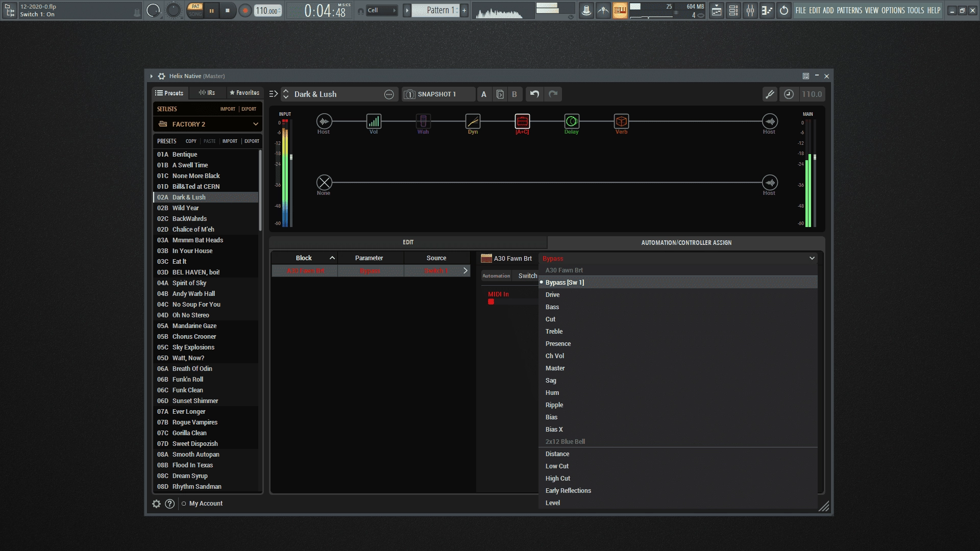Screen dimensions: 980x551
Task: Switch to the IRs tab
Action: pos(207,93)
